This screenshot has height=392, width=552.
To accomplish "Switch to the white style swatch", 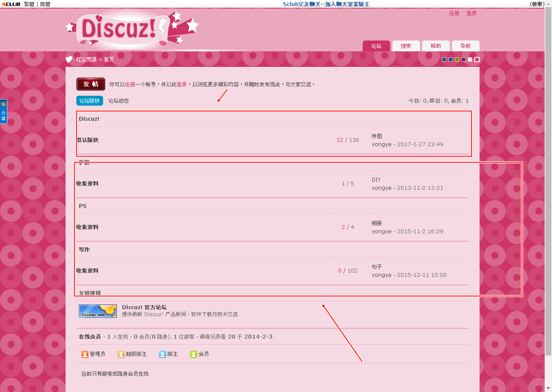I will point(470,60).
